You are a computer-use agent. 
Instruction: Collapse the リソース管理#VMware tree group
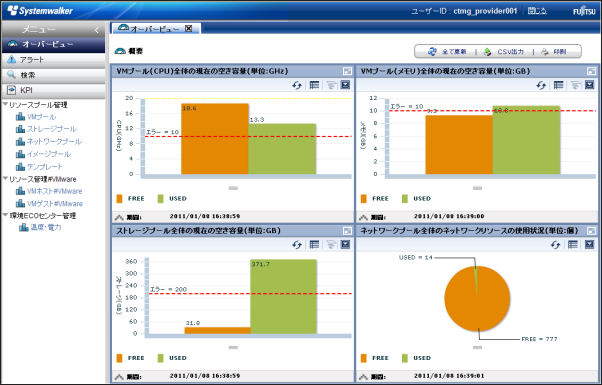click(x=5, y=179)
